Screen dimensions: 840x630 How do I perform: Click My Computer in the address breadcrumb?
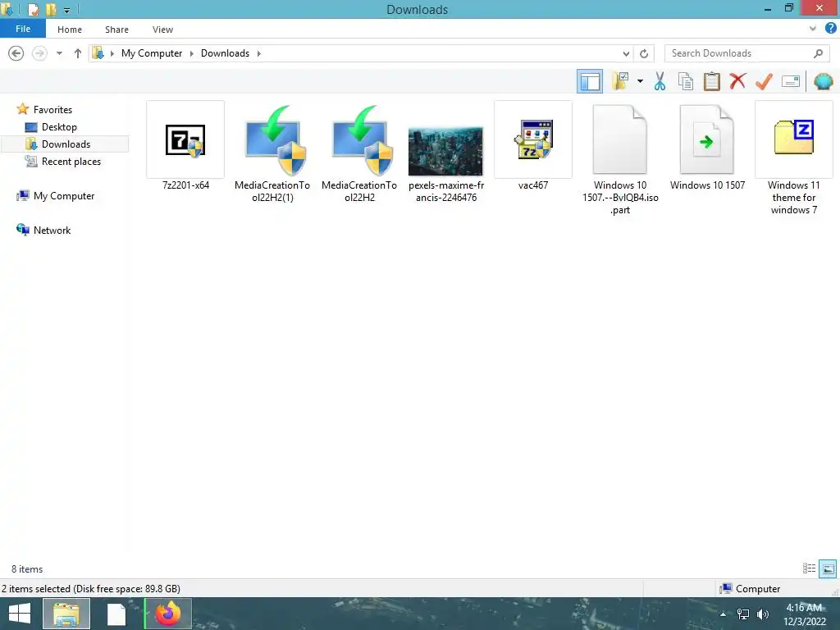(x=152, y=53)
